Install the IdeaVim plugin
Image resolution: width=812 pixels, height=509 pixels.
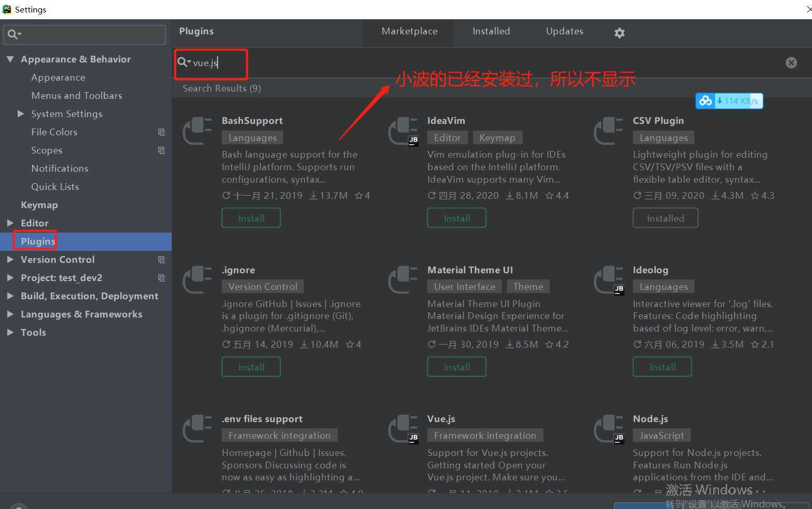coord(456,218)
